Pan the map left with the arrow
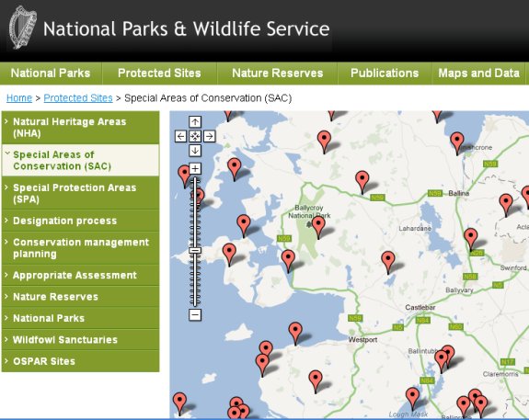 (x=181, y=136)
